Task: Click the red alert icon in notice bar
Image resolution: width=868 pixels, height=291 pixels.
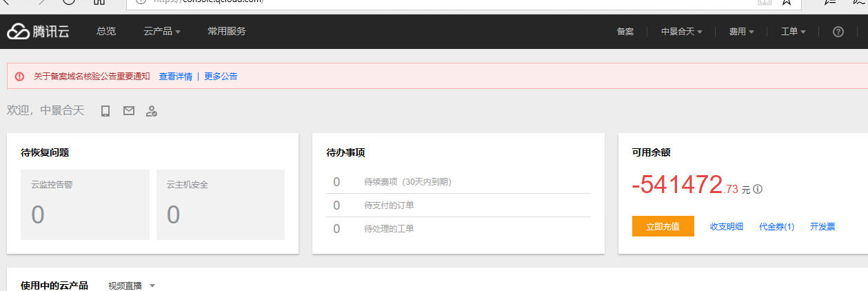Action: 19,77
